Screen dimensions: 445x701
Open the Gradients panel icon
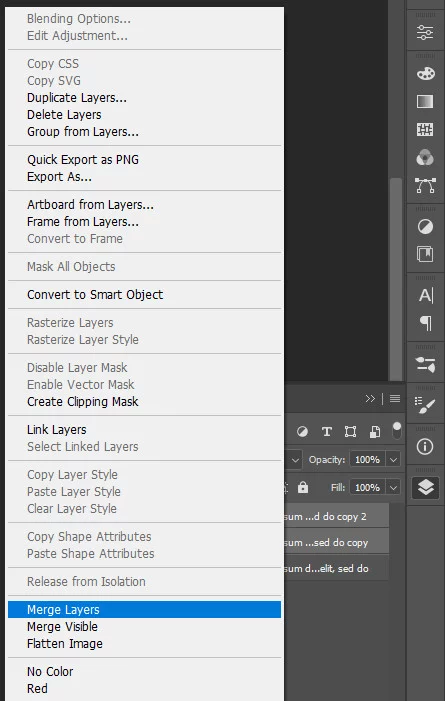coord(425,101)
